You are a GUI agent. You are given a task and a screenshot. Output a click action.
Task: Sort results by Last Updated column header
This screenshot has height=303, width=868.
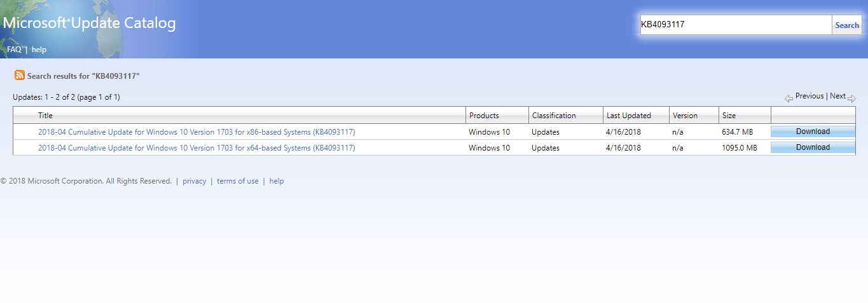[x=629, y=116]
